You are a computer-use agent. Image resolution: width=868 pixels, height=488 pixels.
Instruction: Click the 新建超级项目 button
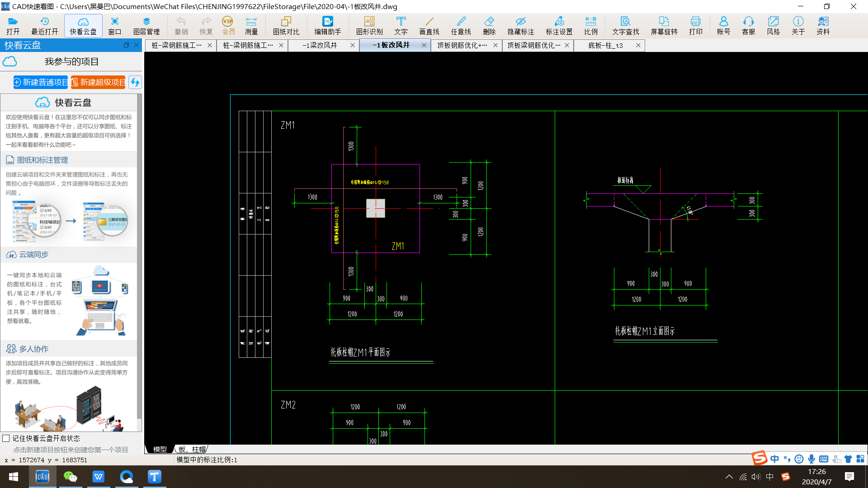pyautogui.click(x=98, y=82)
